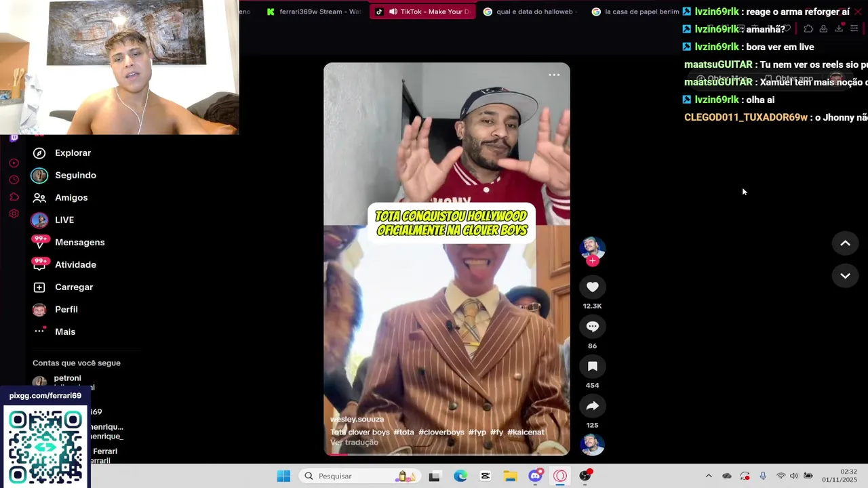Click the microphone tray icon

coord(763,476)
